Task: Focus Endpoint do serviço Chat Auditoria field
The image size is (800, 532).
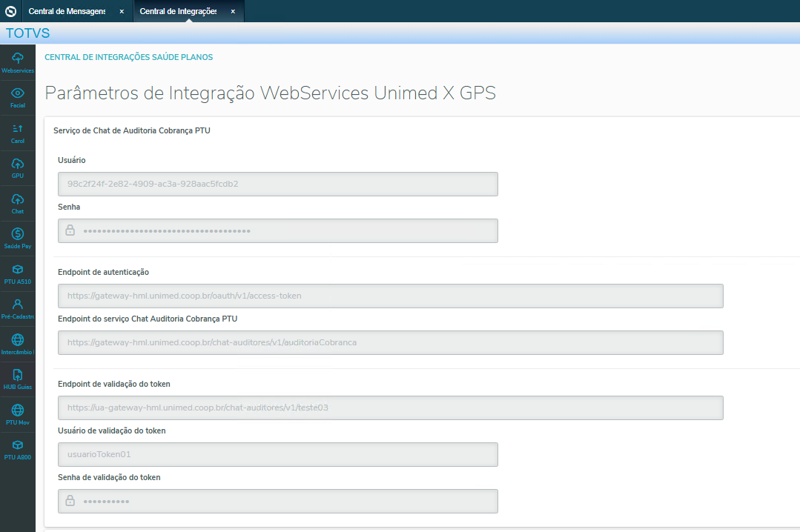Action: [x=391, y=343]
